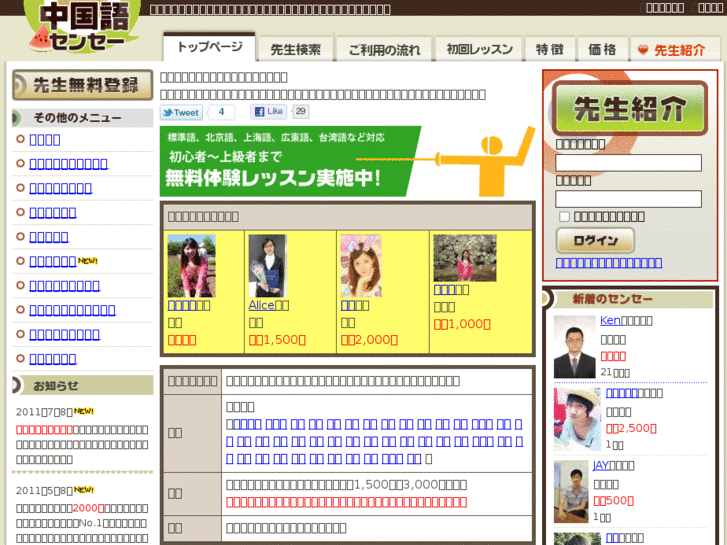Open the 無料体験レッスン実施中 banner
Screen dimensions: 727x545
click(347, 161)
